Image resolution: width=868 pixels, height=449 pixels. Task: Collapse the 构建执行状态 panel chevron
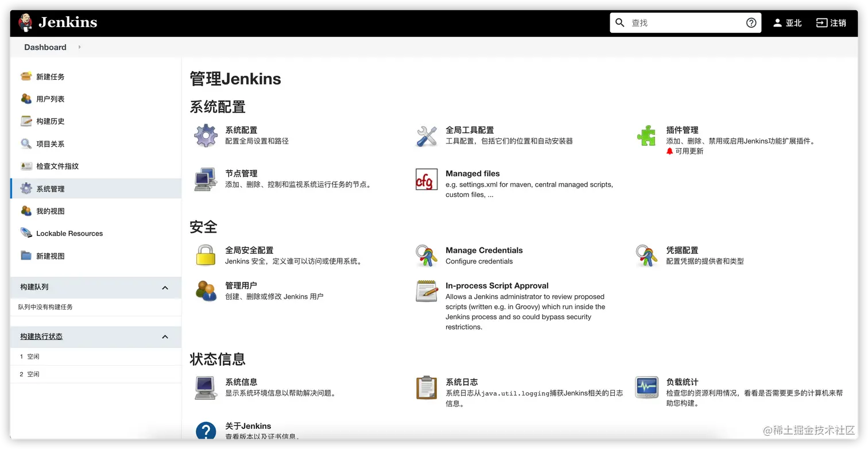click(x=165, y=337)
